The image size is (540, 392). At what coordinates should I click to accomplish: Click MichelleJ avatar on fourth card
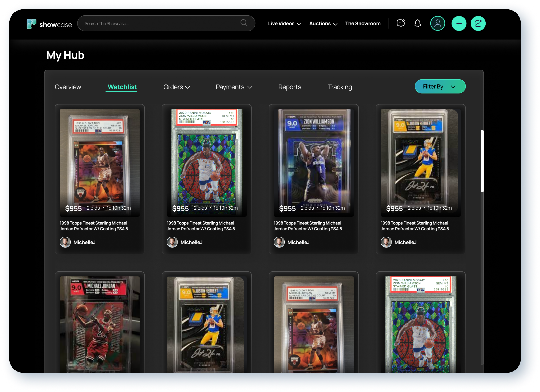pyautogui.click(x=386, y=242)
